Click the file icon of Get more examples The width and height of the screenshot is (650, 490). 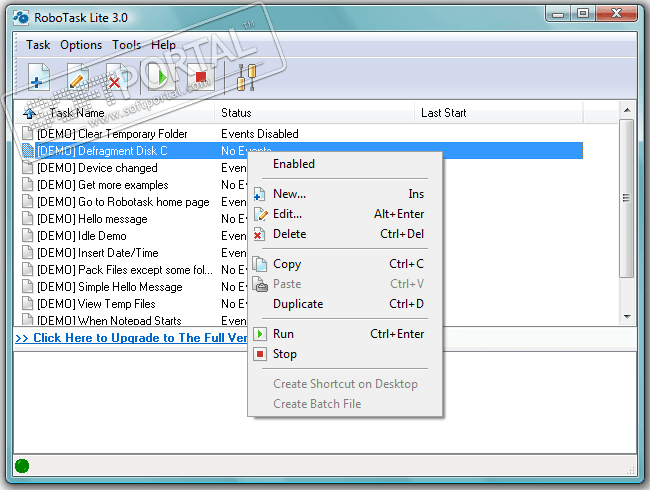tap(28, 184)
